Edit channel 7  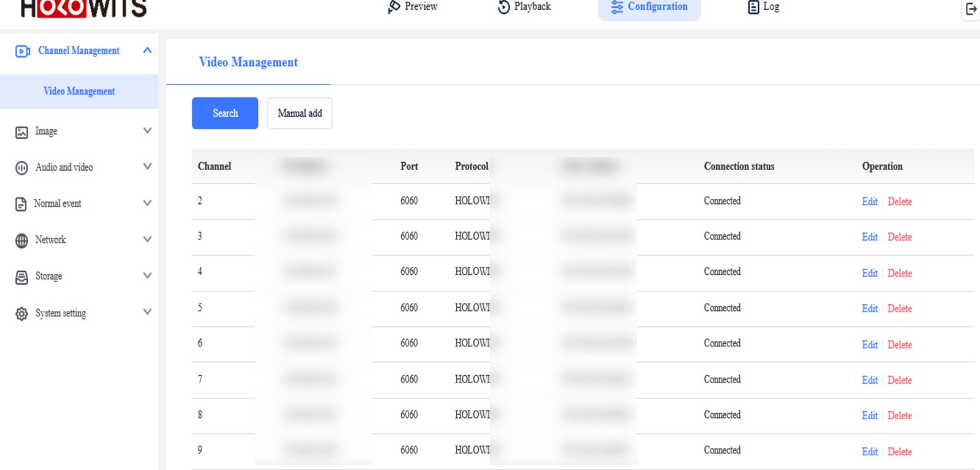(870, 380)
